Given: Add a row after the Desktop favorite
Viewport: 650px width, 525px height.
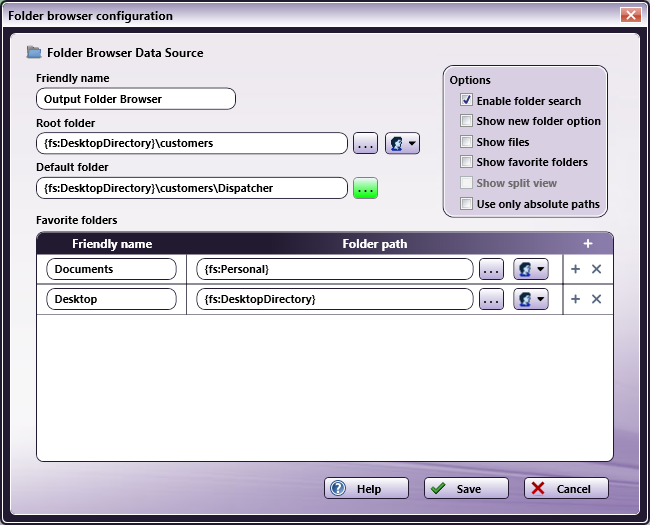Looking at the screenshot, I should pos(575,299).
